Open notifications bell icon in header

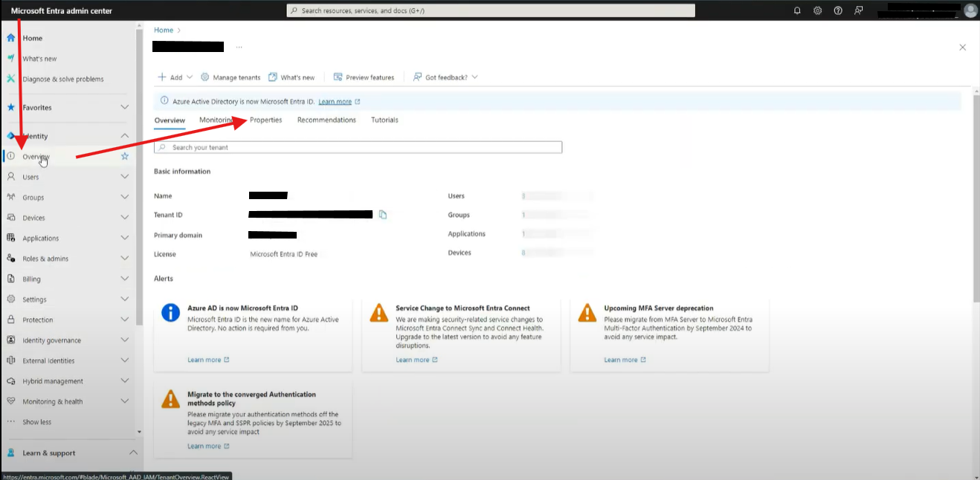[797, 10]
